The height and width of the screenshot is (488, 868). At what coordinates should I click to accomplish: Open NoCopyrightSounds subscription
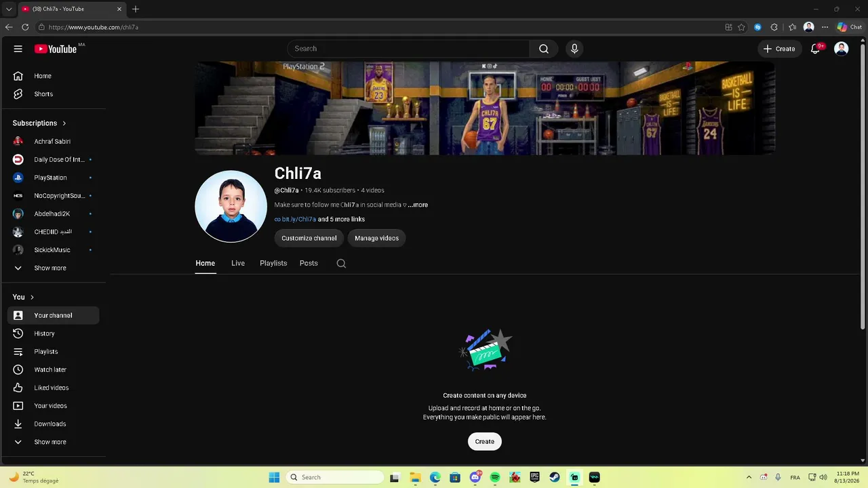(53, 196)
